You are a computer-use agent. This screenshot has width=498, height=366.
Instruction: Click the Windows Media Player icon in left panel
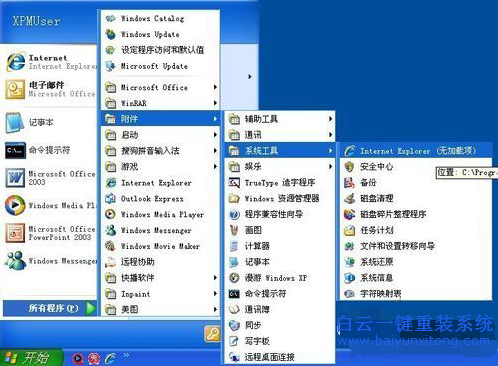coord(15,205)
